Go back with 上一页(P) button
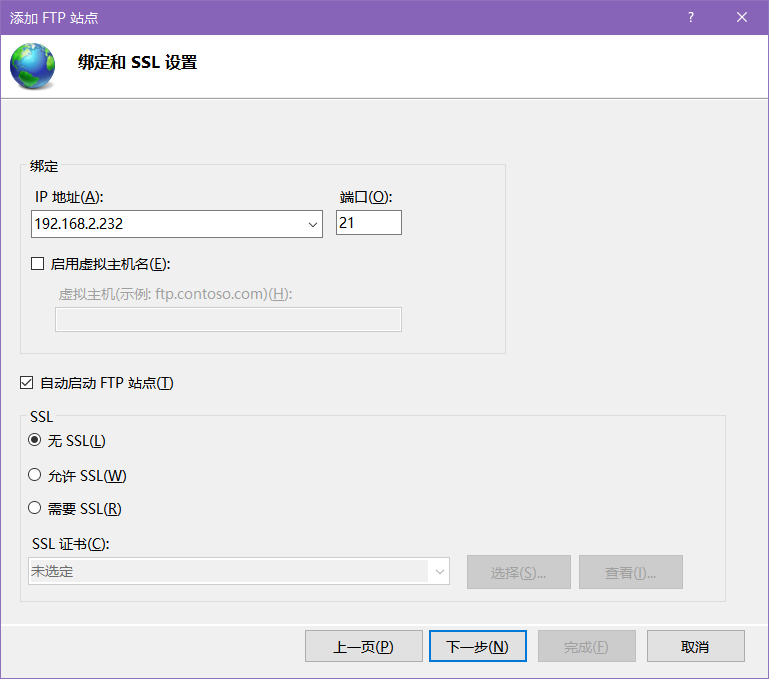 363,646
